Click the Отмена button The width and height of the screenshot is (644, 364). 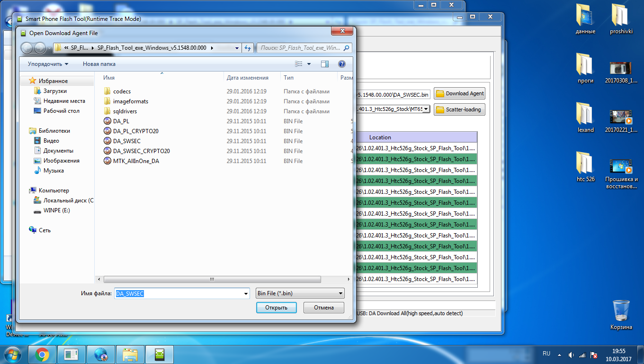pyautogui.click(x=324, y=308)
